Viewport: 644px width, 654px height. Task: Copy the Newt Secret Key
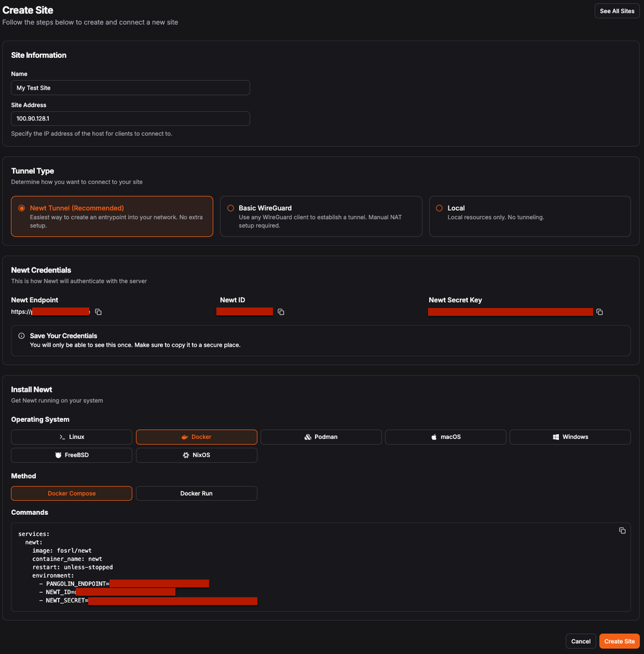point(599,312)
